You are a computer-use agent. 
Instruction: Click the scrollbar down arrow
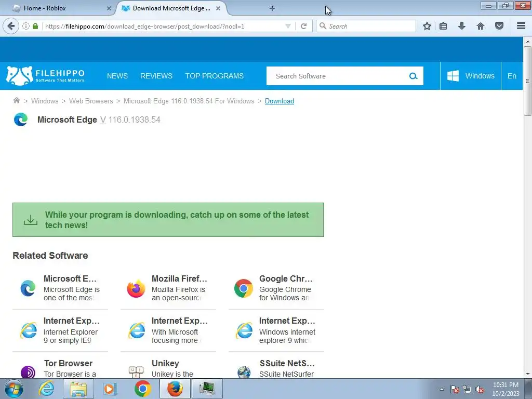527,374
